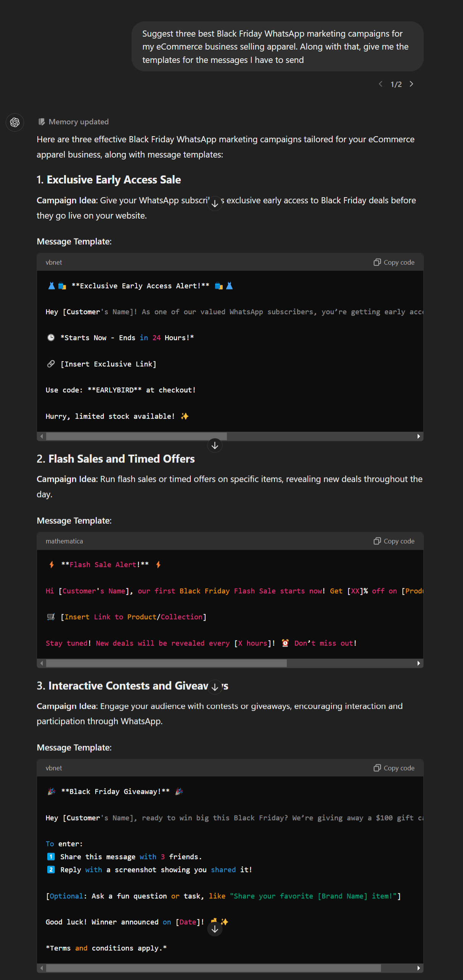Copy code from the Black Friday Giveaway block
Screen dimensions: 463x980
394,768
